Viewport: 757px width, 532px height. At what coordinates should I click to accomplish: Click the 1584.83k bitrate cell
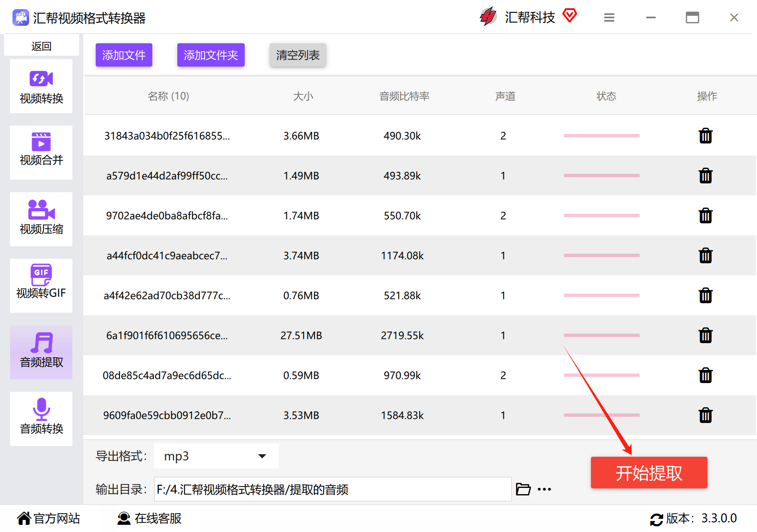tap(402, 415)
